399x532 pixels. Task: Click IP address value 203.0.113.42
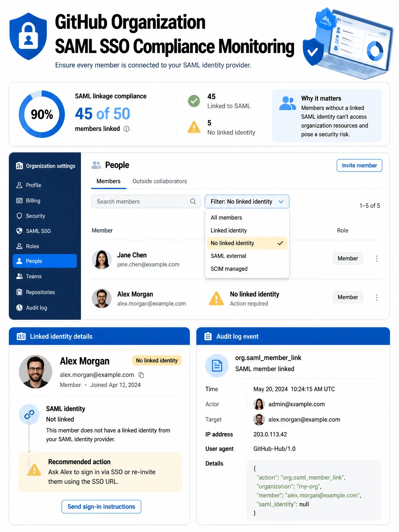pyautogui.click(x=270, y=434)
